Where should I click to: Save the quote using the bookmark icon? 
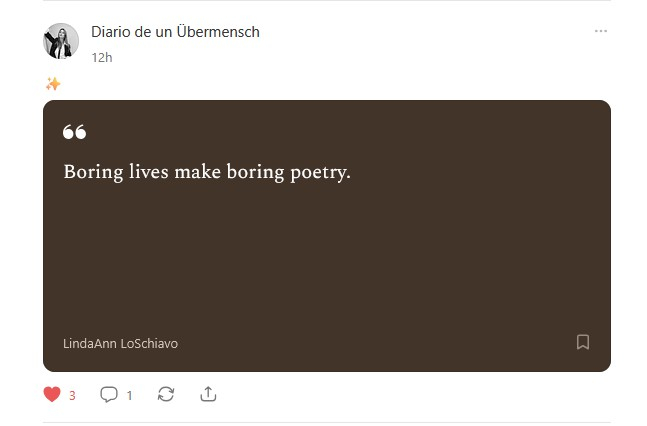pos(583,342)
